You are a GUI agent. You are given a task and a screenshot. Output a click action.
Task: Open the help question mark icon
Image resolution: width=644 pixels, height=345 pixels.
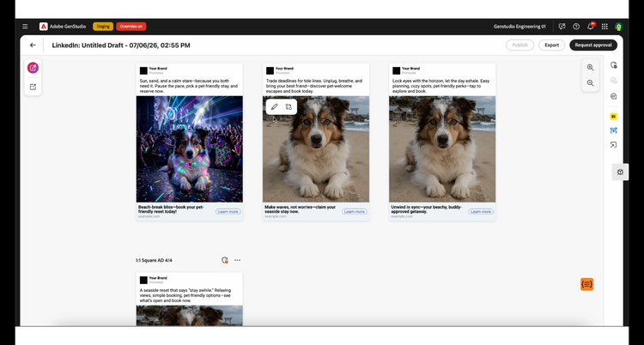576,27
